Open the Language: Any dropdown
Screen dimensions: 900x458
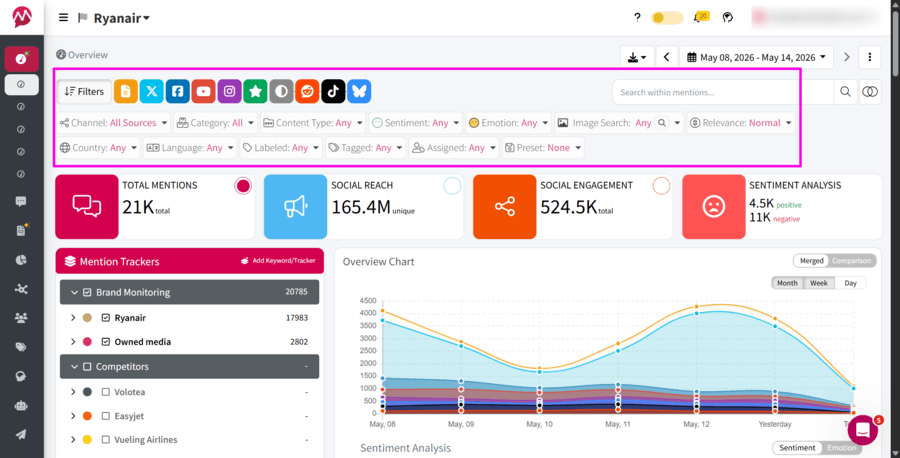[x=190, y=148]
